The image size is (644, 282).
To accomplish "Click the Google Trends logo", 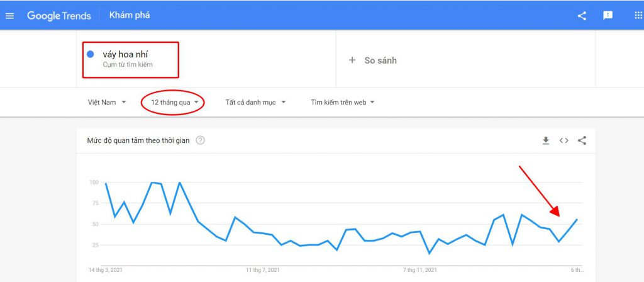I will (58, 16).
